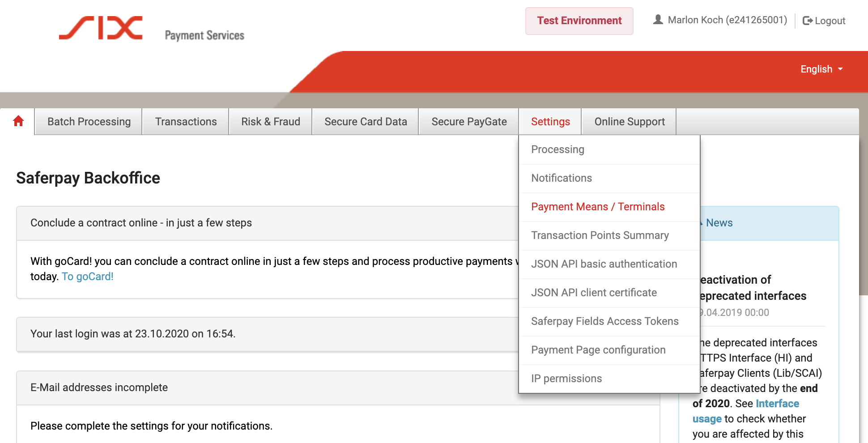Click Please complete the settings text
The height and width of the screenshot is (443, 868).
point(151,426)
